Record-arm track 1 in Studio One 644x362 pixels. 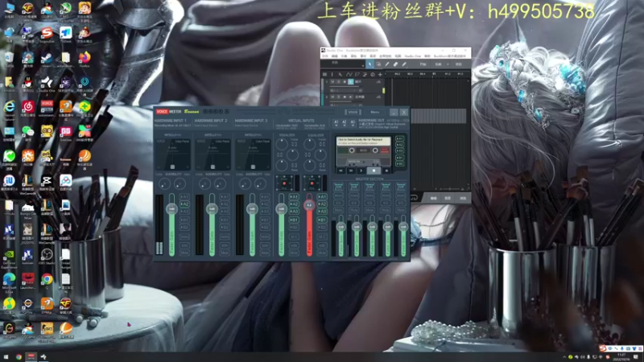point(345,82)
